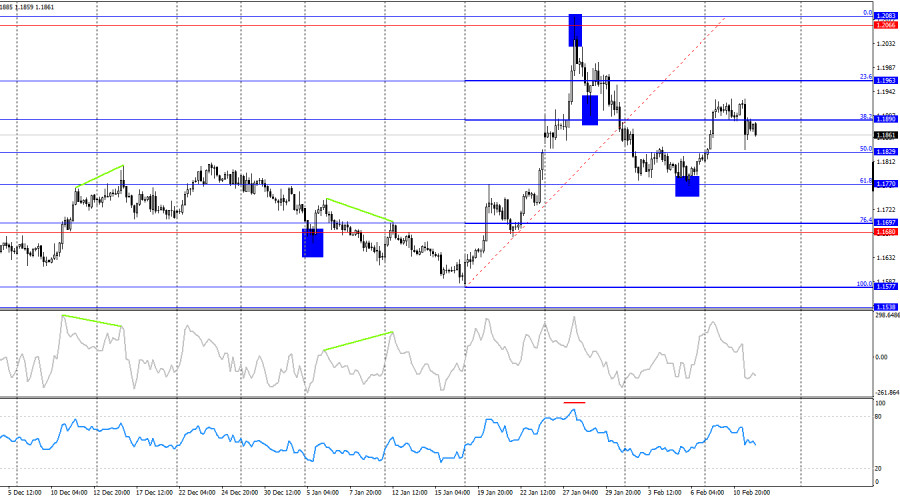Image resolution: width=900 pixels, height=500 pixels.
Task: Click the 1.1812 axis price tick
Action: coord(886,162)
